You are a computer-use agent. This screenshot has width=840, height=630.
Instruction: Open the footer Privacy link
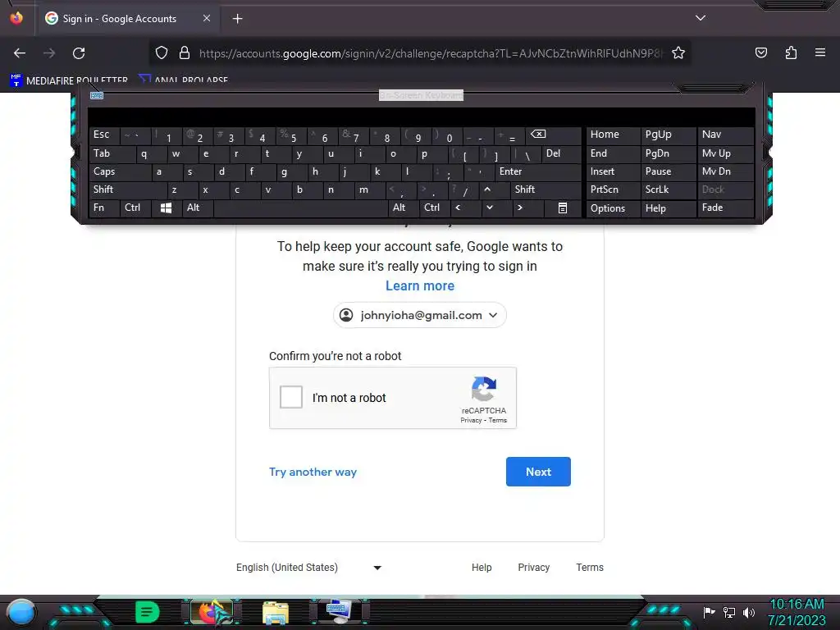533,568
